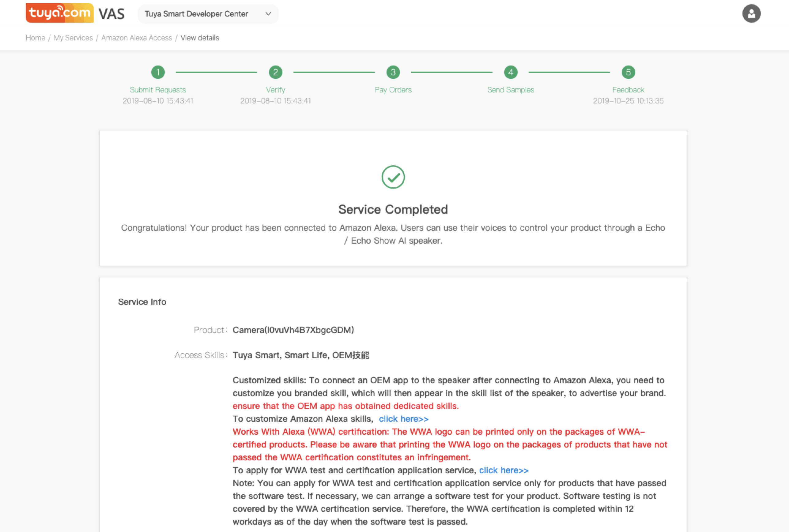Screen dimensions: 789x532
Task: Click the red OEM app dedicated skills warning
Action: 345,406
